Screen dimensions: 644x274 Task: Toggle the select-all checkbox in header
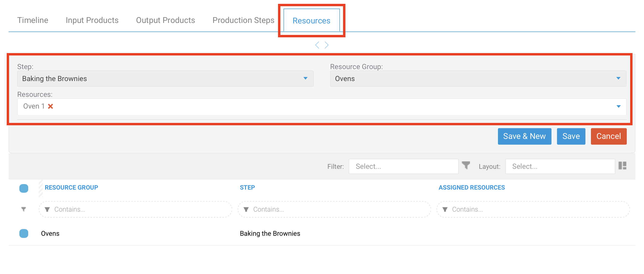click(x=24, y=188)
